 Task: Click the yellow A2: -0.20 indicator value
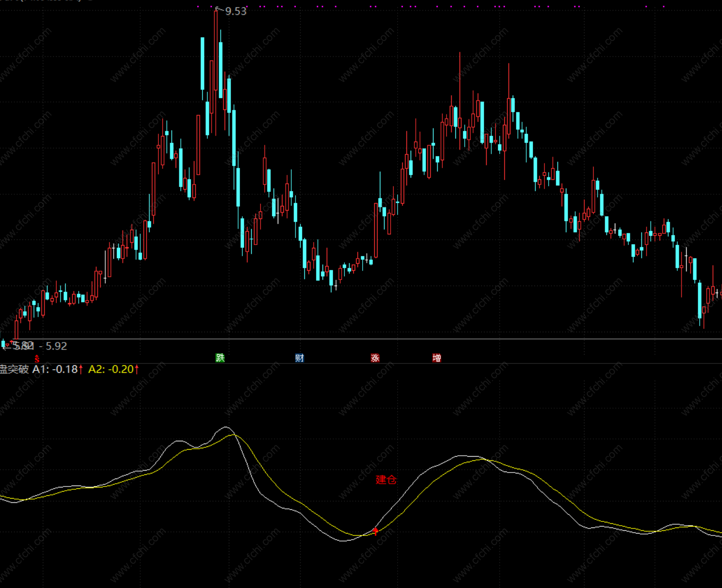tap(111, 369)
